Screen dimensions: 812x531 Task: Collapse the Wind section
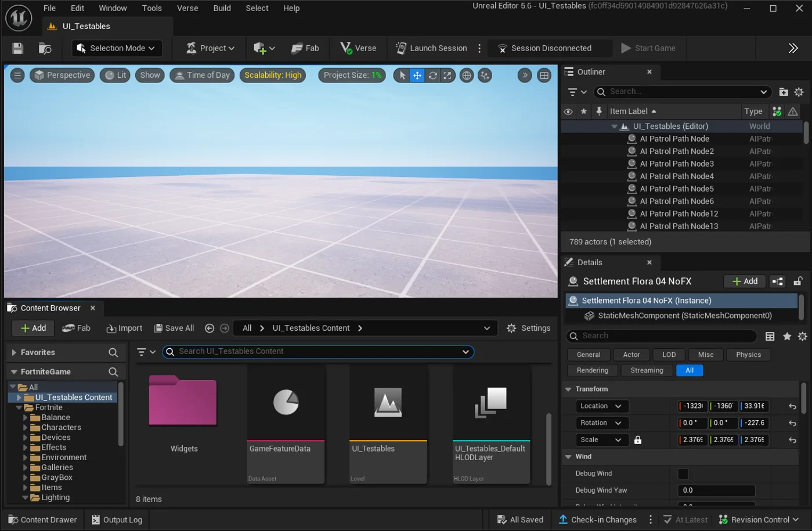click(x=568, y=457)
